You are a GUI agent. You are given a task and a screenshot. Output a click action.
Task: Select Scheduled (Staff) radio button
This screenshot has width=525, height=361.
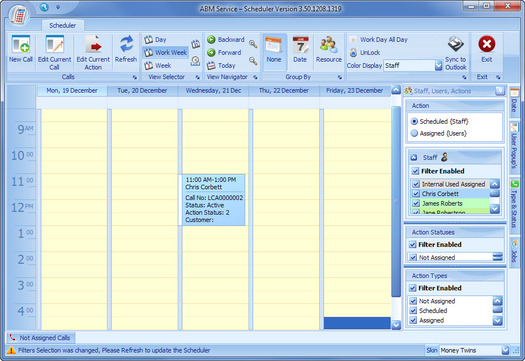(415, 122)
